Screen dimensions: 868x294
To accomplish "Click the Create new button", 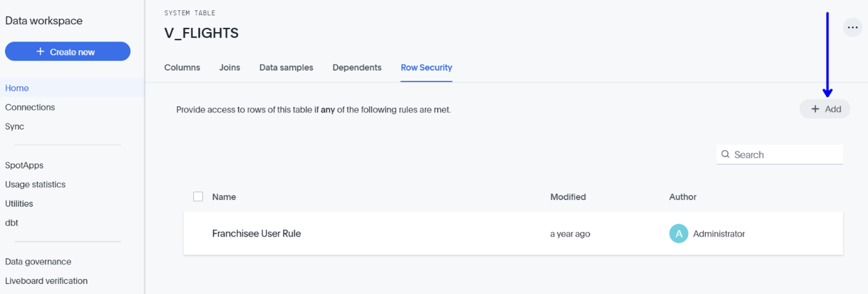I will click(68, 51).
